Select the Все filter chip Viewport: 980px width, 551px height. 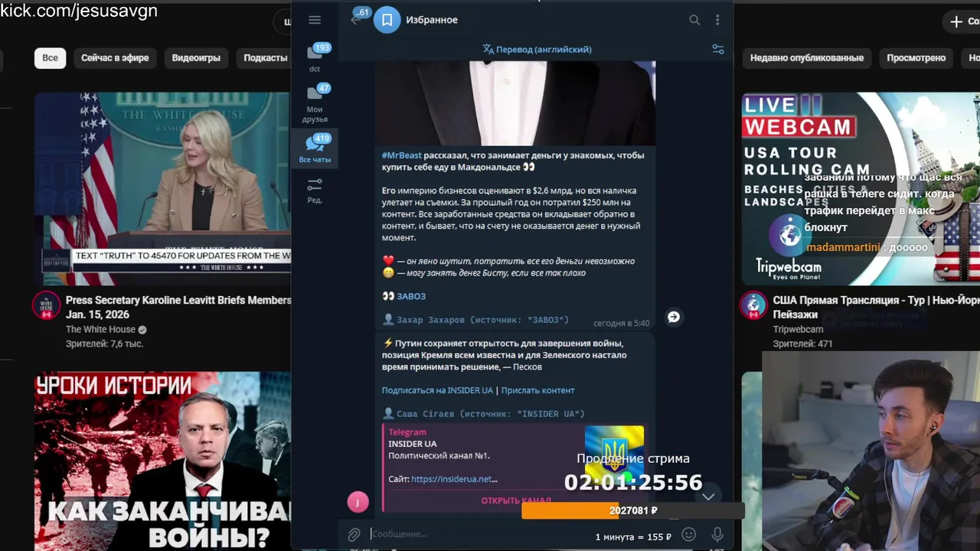(x=50, y=58)
